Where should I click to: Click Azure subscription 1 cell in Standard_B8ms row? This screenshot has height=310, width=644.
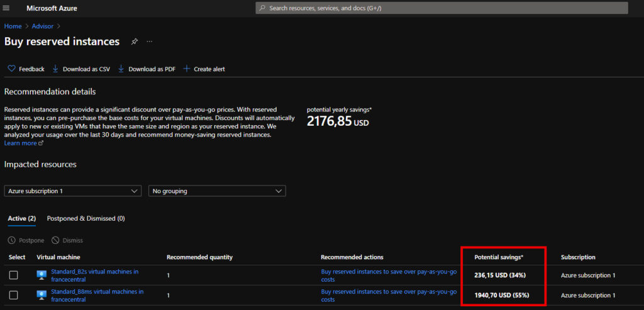[588, 295]
